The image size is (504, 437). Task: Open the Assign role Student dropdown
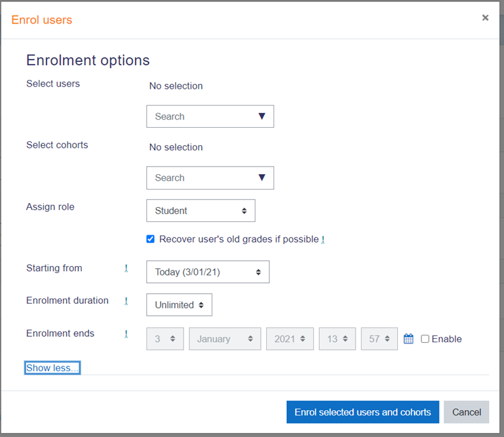coord(200,210)
